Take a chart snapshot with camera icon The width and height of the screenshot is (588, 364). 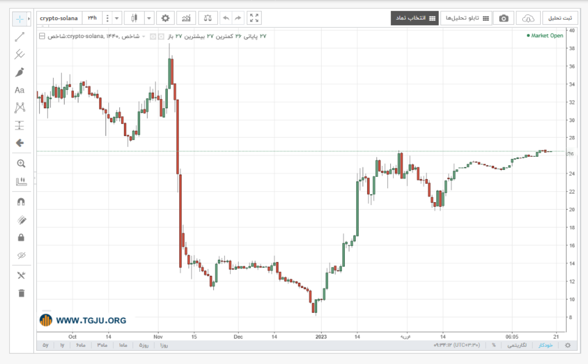click(503, 18)
